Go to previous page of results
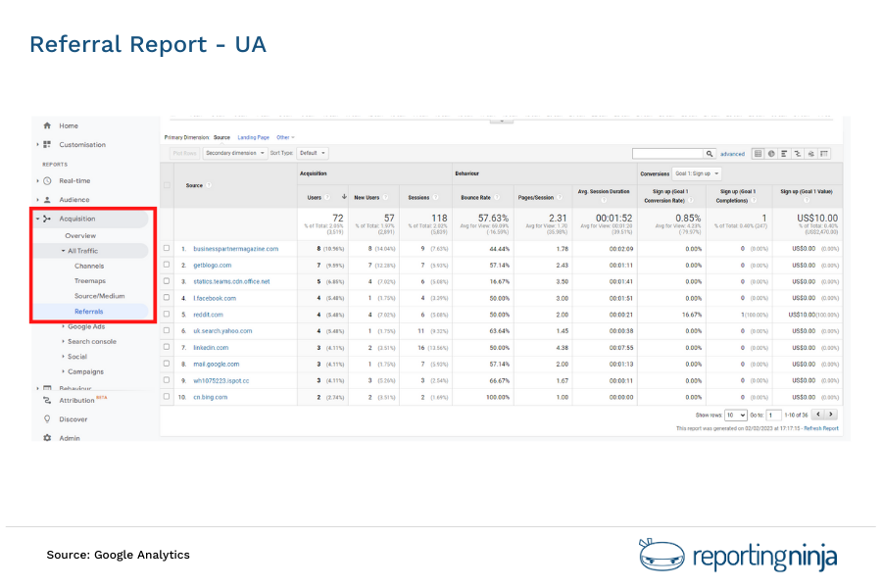The image size is (882, 588). pos(818,415)
